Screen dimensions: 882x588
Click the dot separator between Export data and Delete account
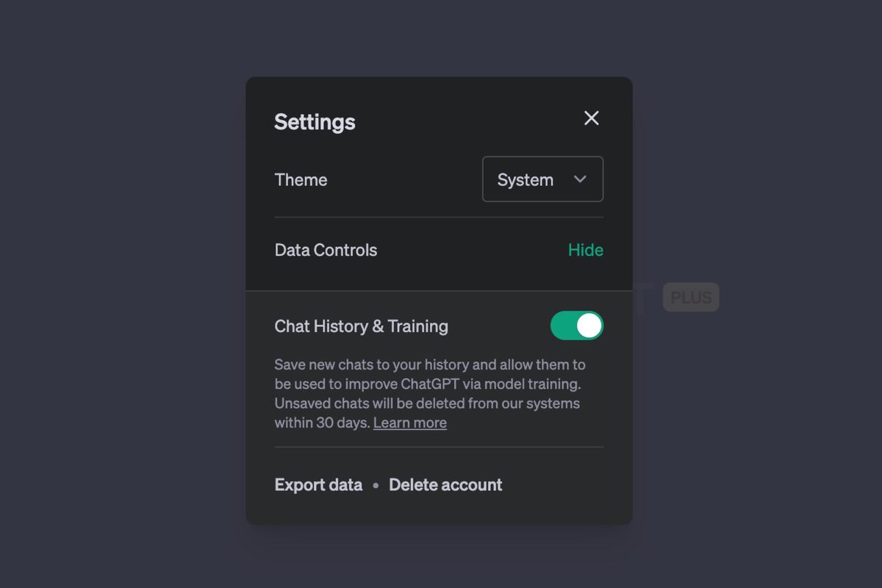click(376, 485)
